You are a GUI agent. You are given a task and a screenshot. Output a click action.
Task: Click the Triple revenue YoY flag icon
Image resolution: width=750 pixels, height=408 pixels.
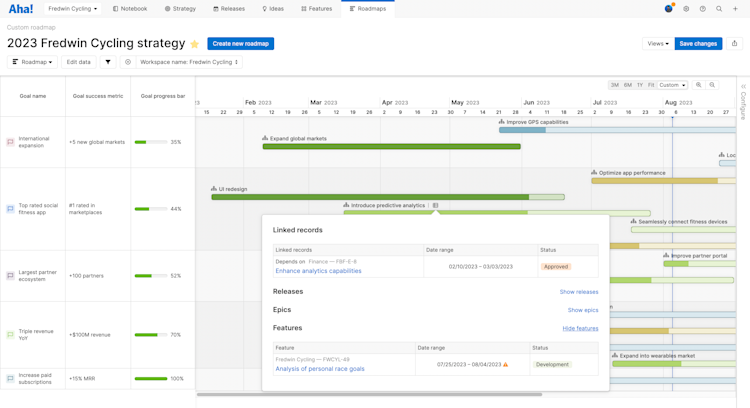[x=10, y=335]
